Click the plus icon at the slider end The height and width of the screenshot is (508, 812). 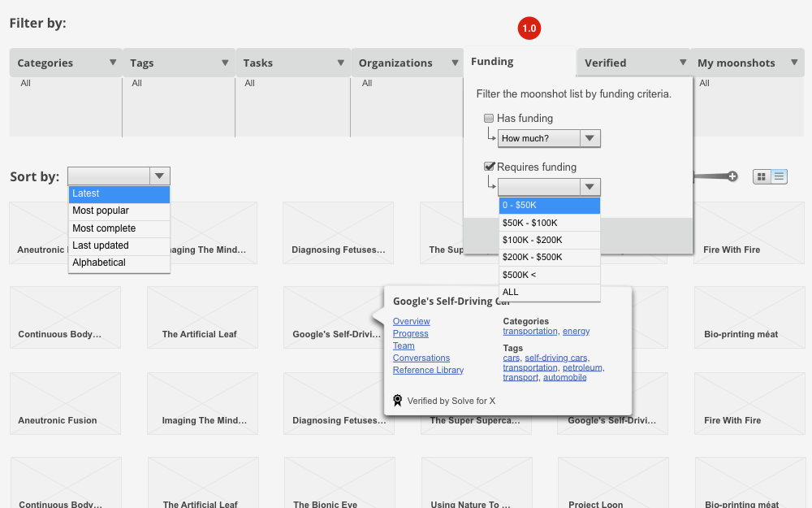point(732,176)
